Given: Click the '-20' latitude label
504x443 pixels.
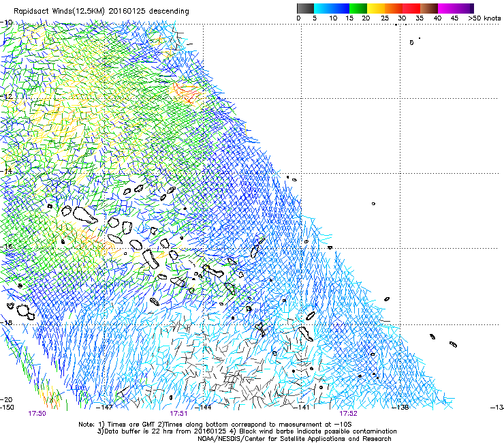Looking at the screenshot, I should click(6, 399).
